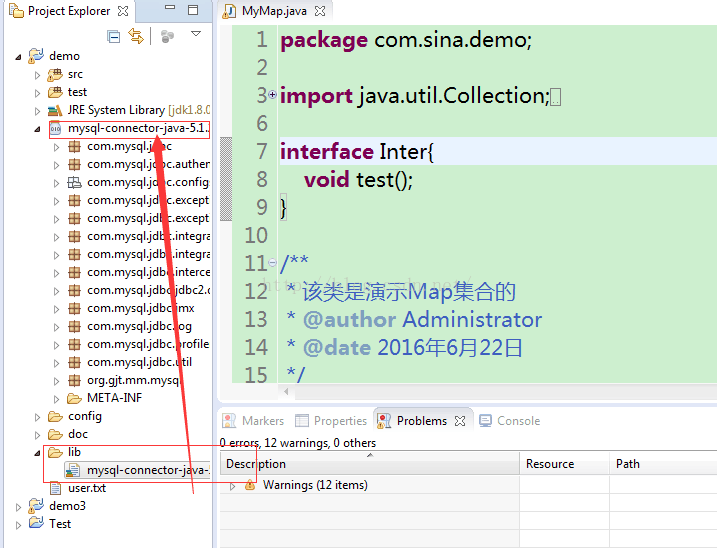Click the com.mysql.jdbc.util package icon

pos(74,362)
